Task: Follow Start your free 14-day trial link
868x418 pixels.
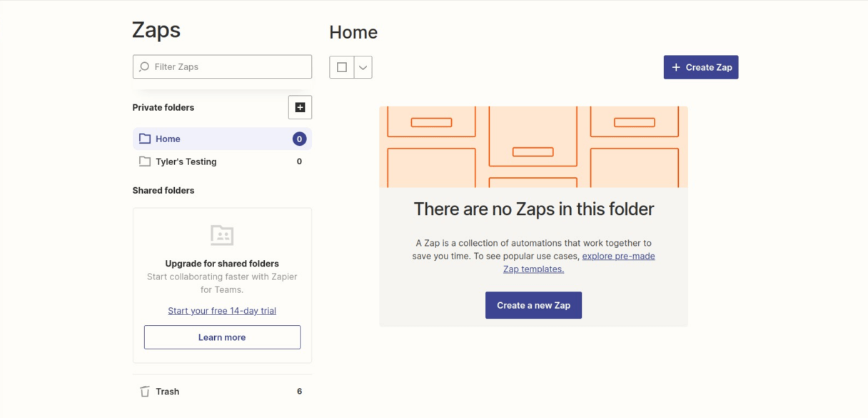Action: pos(222,311)
